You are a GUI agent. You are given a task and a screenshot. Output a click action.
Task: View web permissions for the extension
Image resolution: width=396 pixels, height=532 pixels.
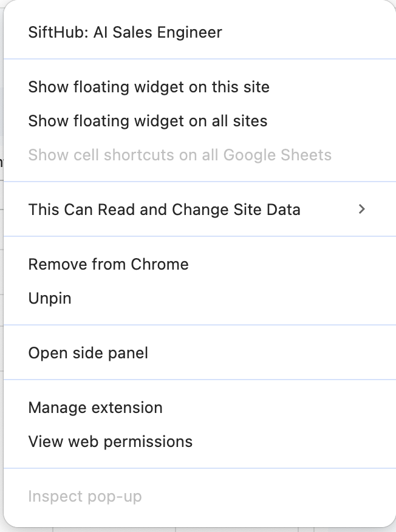click(x=111, y=442)
